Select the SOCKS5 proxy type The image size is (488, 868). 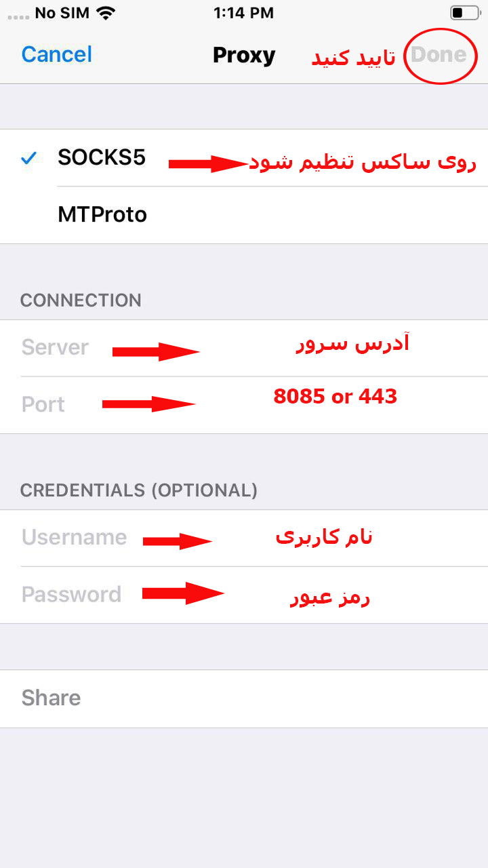[102, 158]
